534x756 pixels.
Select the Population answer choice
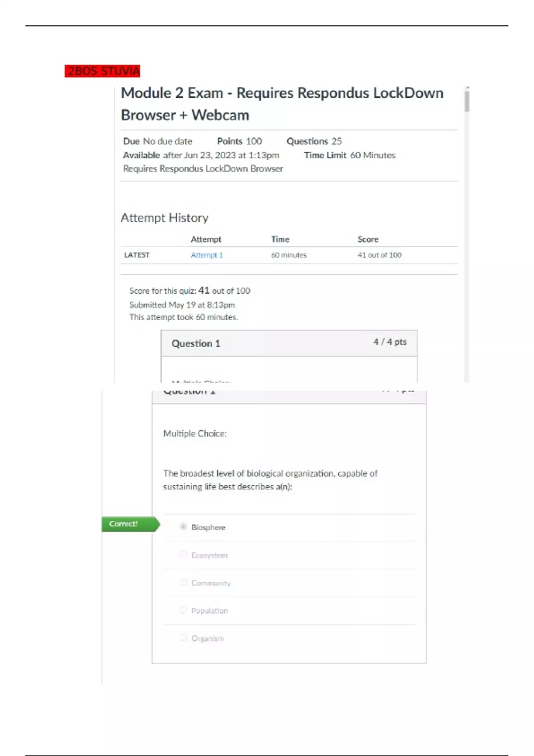click(x=183, y=610)
